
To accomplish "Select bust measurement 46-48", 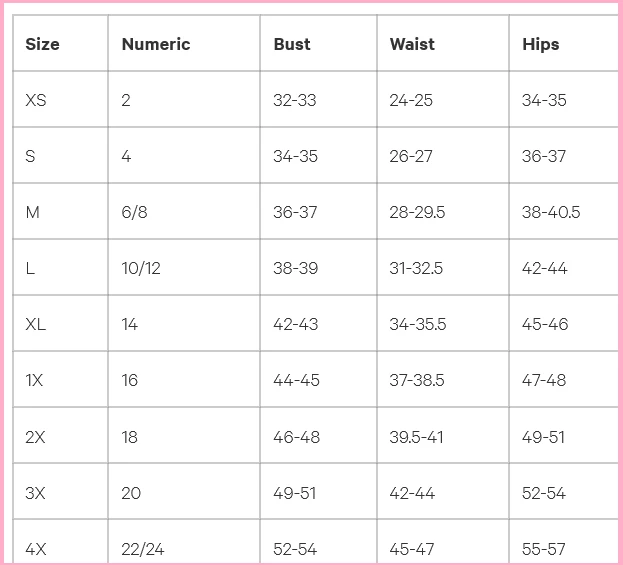I will (x=296, y=437).
